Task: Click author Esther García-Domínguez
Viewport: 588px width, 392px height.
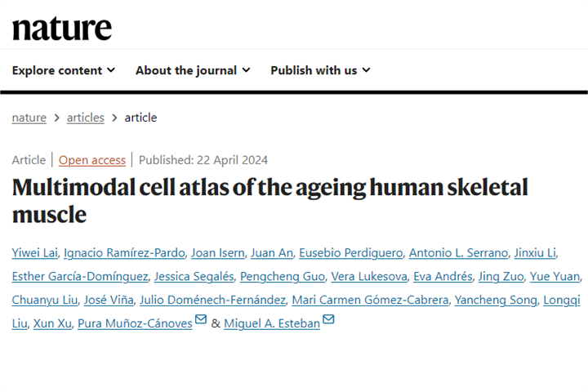Action: [x=78, y=276]
